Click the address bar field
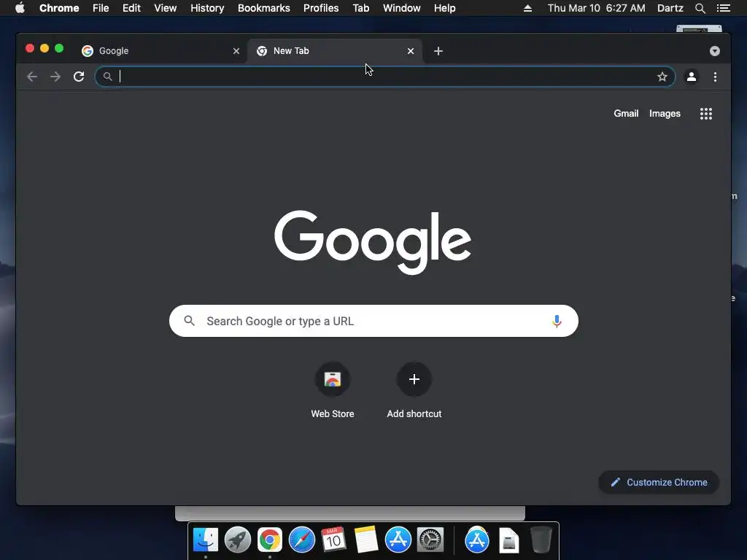The height and width of the screenshot is (560, 747). 385,77
